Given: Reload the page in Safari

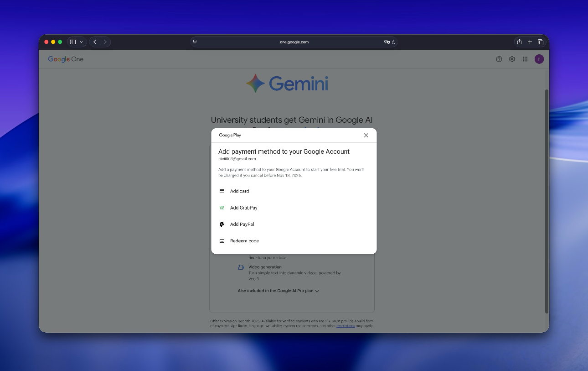Looking at the screenshot, I should coord(394,42).
